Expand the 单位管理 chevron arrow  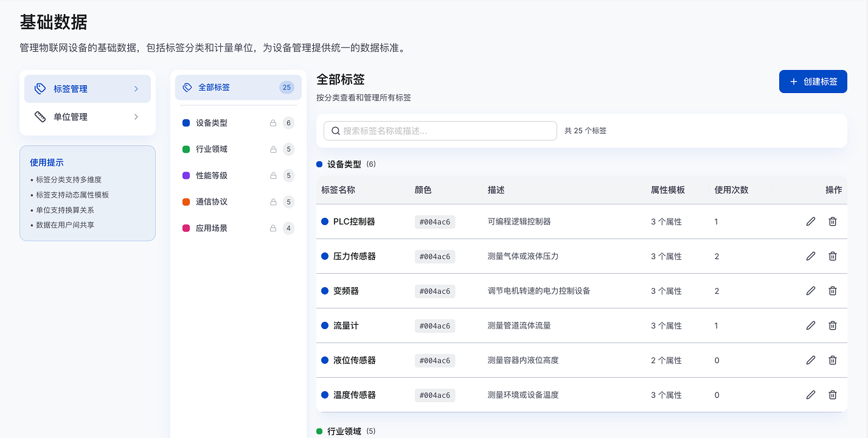(x=136, y=117)
